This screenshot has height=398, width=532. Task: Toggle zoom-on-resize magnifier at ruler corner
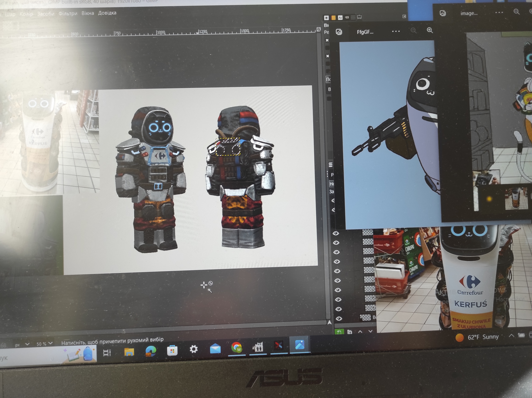pos(319,29)
